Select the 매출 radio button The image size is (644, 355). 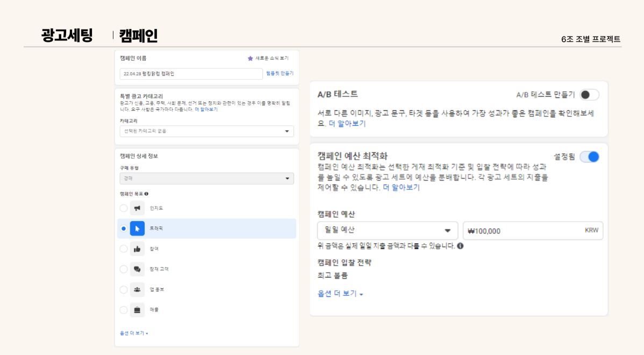click(124, 310)
